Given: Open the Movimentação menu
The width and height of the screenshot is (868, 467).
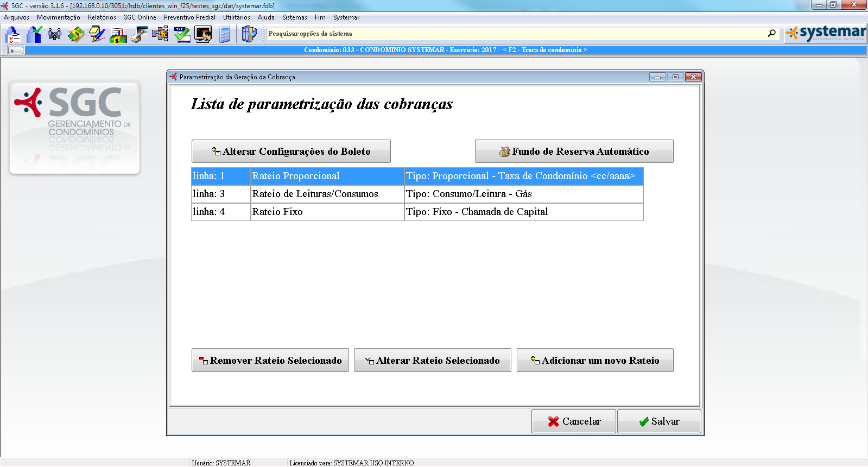Looking at the screenshot, I should point(58,17).
